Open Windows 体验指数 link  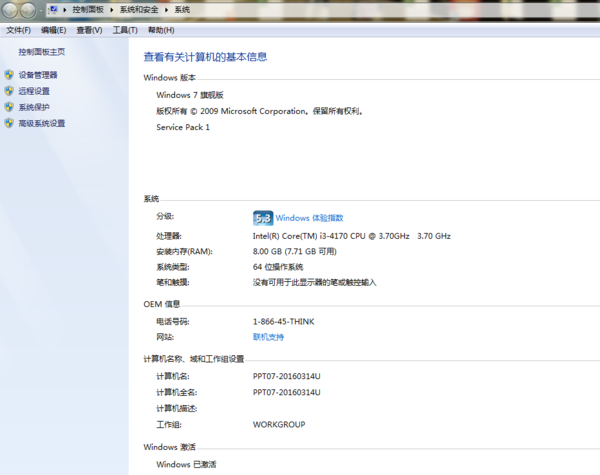(309, 218)
